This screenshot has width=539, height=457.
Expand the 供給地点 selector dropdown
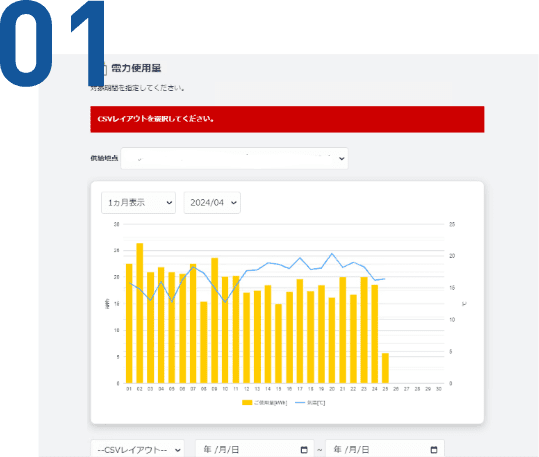[234, 158]
